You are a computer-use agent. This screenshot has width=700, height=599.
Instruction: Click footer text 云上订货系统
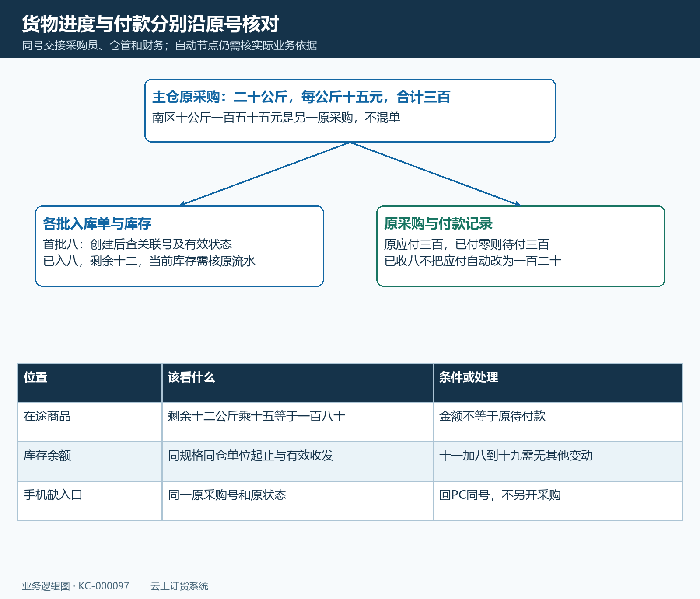pyautogui.click(x=179, y=586)
